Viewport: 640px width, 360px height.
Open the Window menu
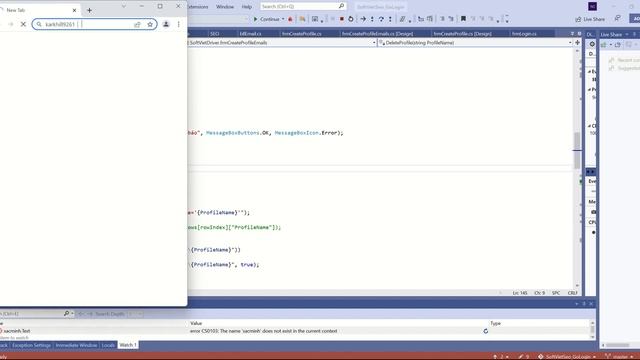point(225,7)
